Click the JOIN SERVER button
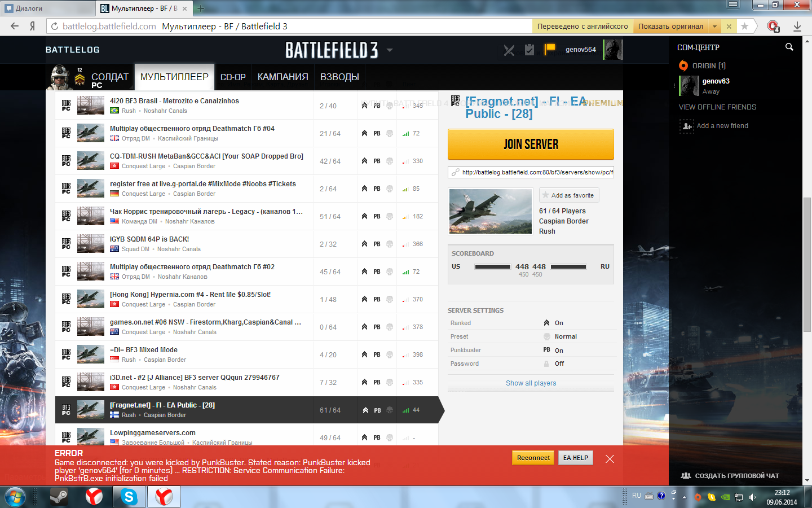The width and height of the screenshot is (812, 508). click(x=531, y=144)
